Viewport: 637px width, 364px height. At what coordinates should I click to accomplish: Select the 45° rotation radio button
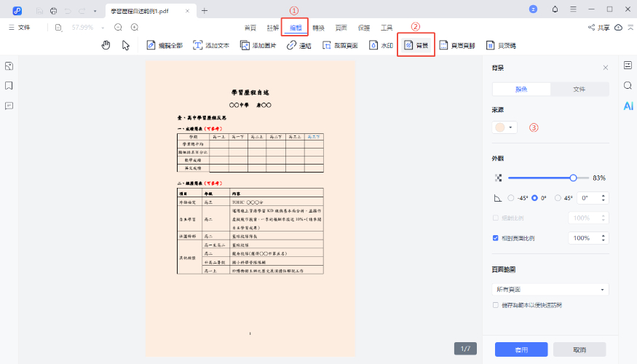[x=558, y=198]
